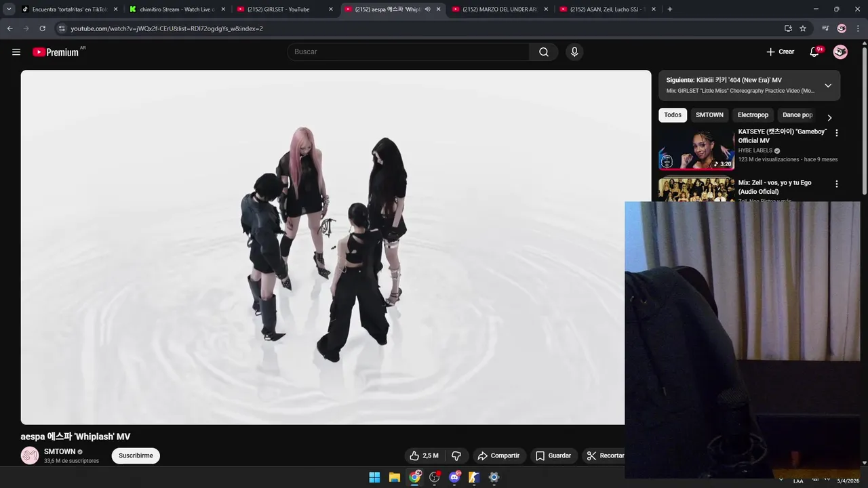Show more filter chips with right arrow
This screenshot has height=488, width=868.
[829, 117]
